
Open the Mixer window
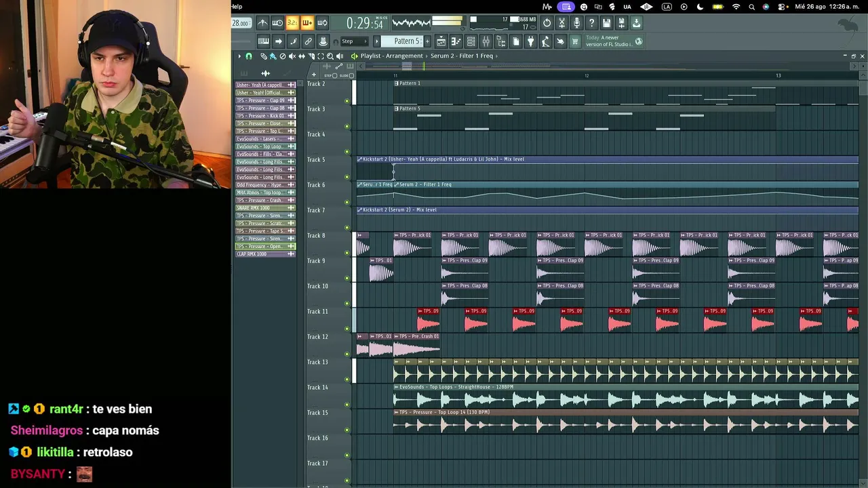click(x=486, y=41)
